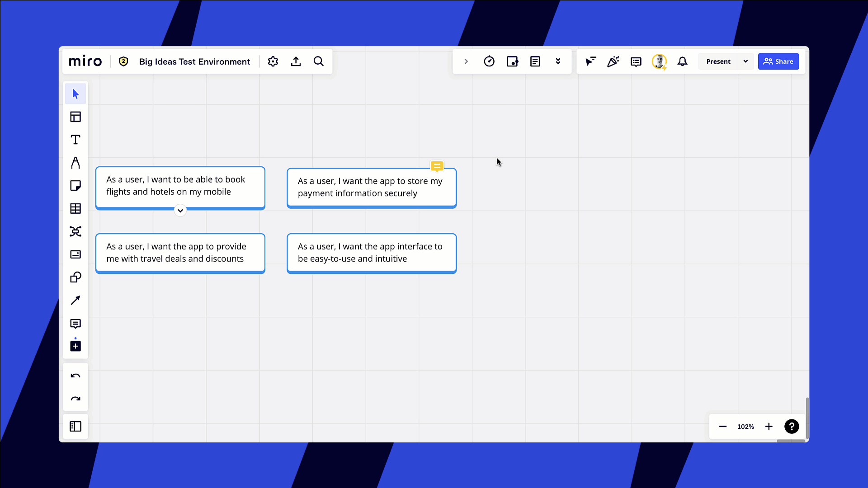Screen dimensions: 868x488
Task: Select the Text tool
Action: (x=75, y=140)
